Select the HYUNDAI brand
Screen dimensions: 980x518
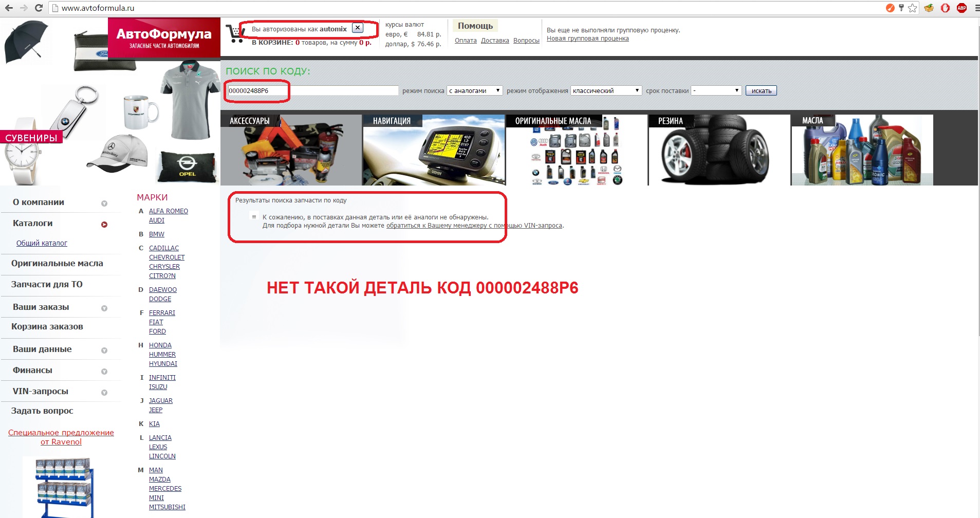tap(163, 364)
